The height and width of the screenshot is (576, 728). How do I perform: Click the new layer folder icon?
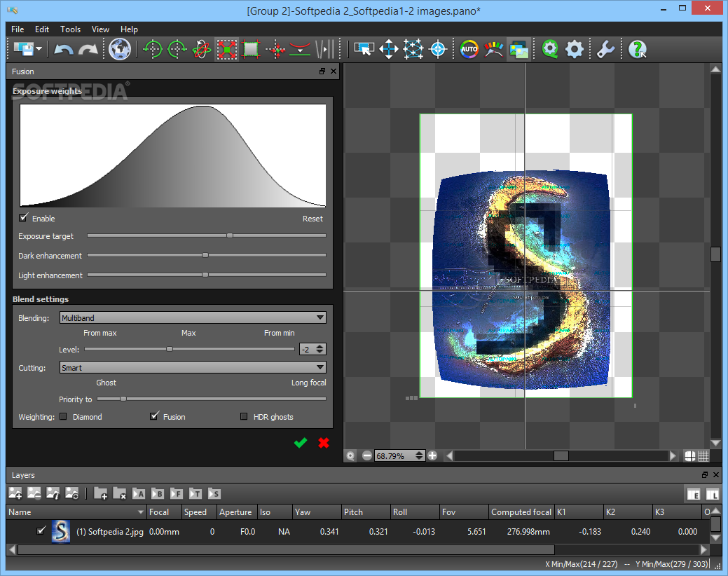tap(101, 493)
